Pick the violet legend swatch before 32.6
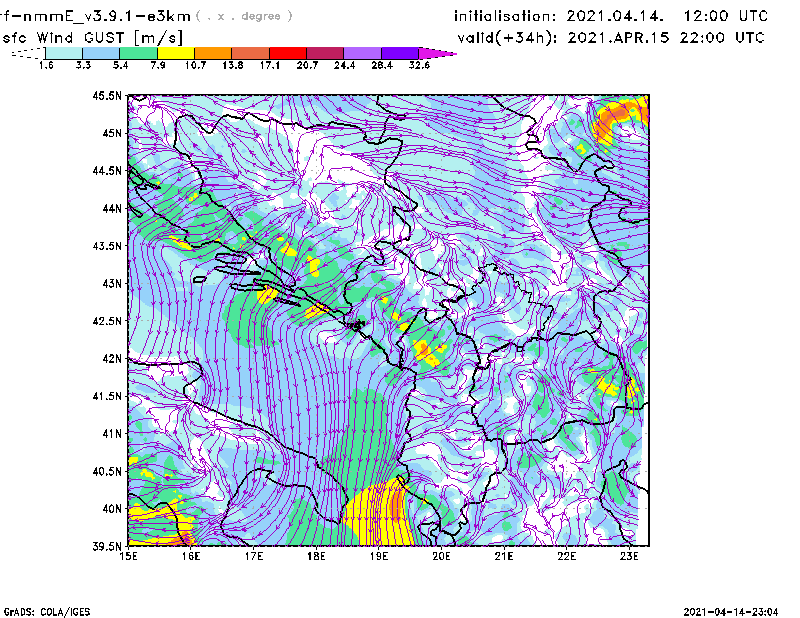The height and width of the screenshot is (618, 800). 400,53
